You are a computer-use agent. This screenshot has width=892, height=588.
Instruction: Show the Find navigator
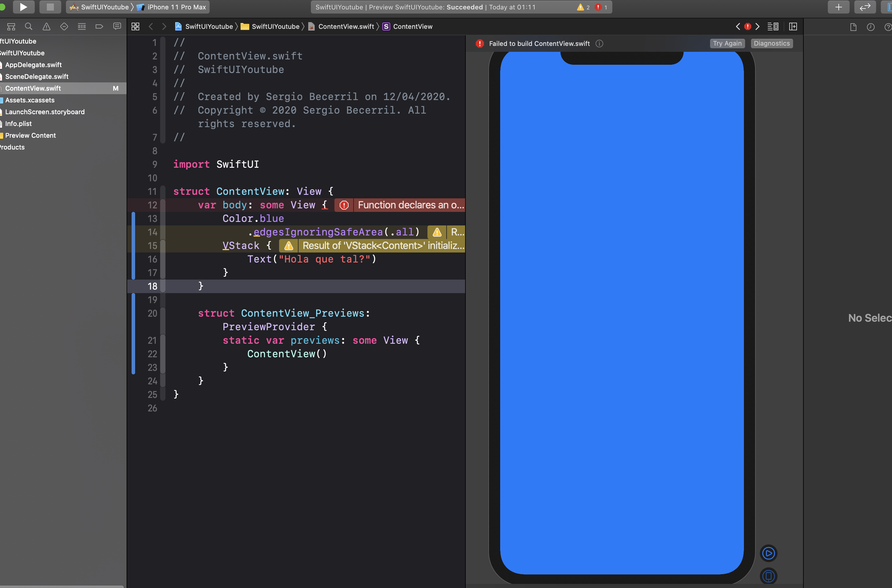tap(29, 26)
